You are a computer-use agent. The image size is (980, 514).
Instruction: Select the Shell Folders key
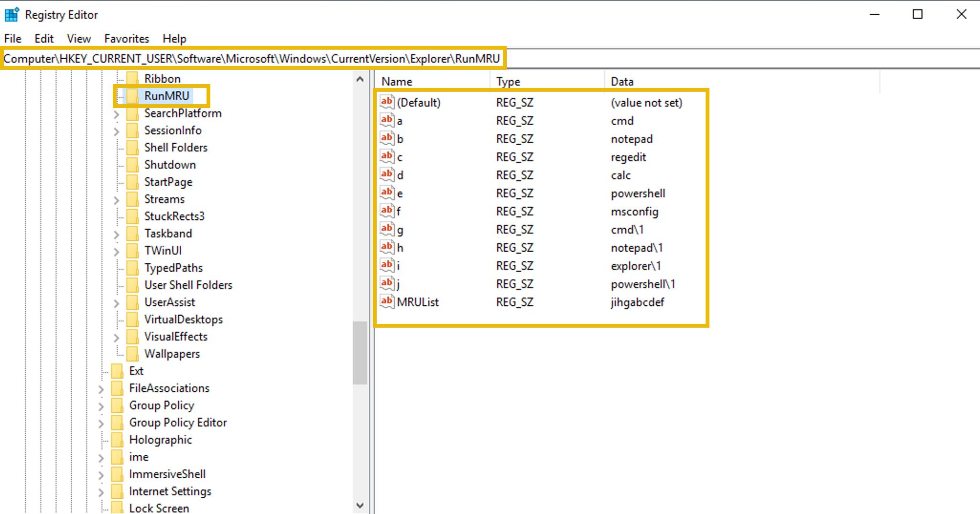176,147
